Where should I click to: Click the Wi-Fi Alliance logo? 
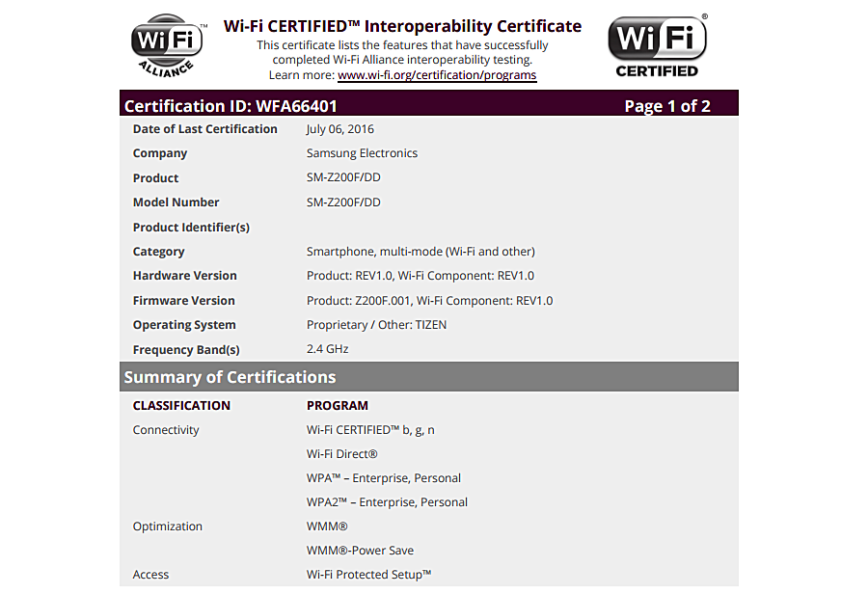coord(169,46)
